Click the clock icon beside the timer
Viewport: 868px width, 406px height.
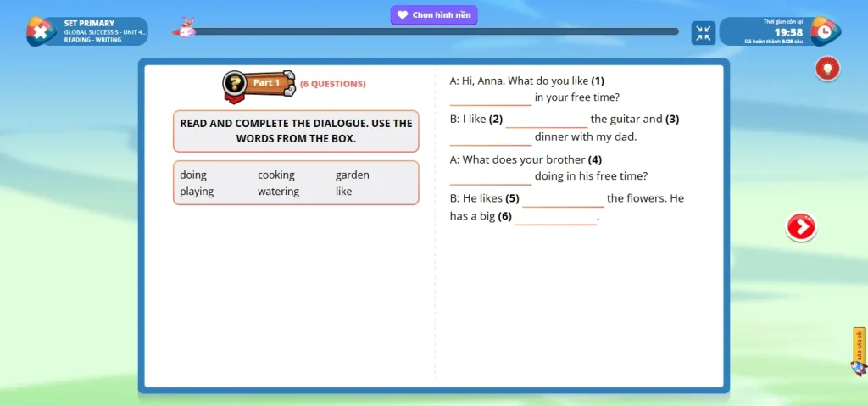825,32
